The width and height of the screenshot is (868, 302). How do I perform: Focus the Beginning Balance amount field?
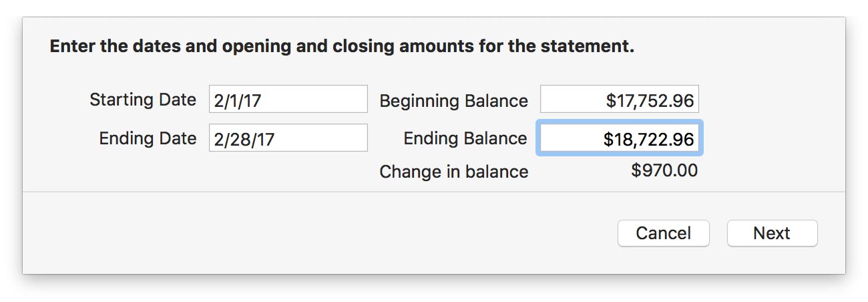[619, 100]
